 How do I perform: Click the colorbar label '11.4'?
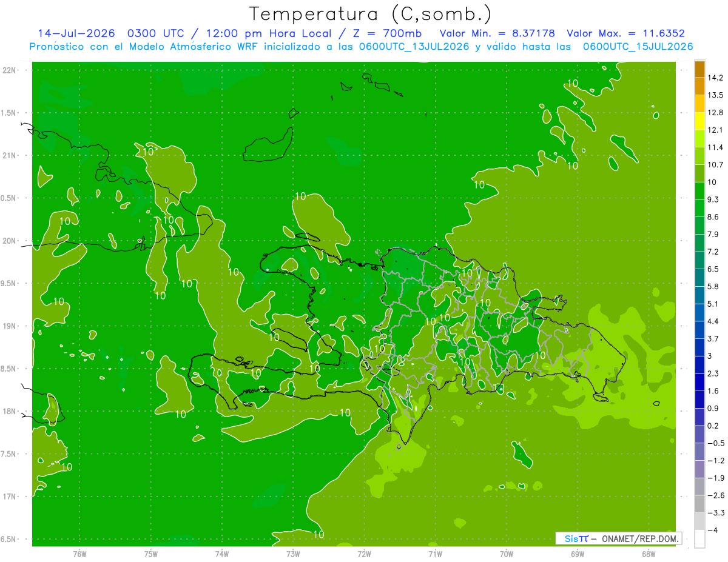715,147
